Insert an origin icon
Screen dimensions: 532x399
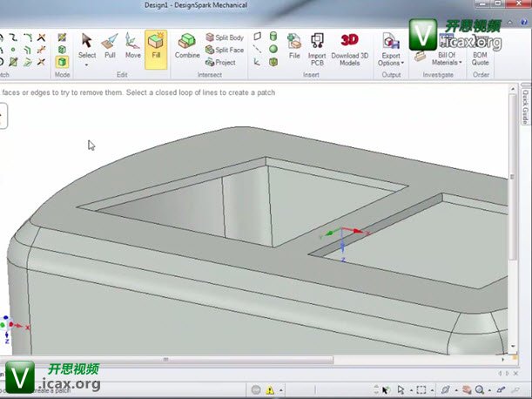[x=257, y=62]
